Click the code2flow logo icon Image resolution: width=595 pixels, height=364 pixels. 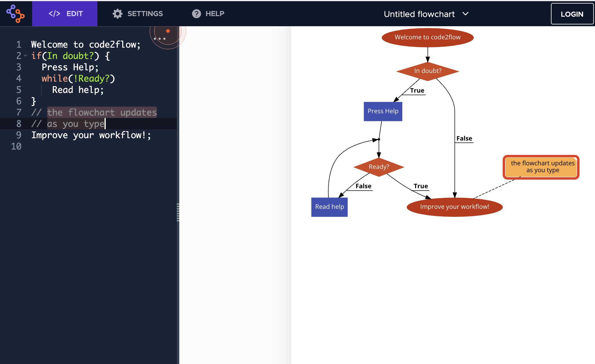coord(15,14)
